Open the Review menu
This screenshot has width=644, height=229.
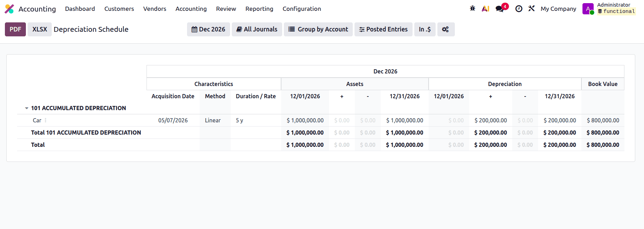coord(226,9)
